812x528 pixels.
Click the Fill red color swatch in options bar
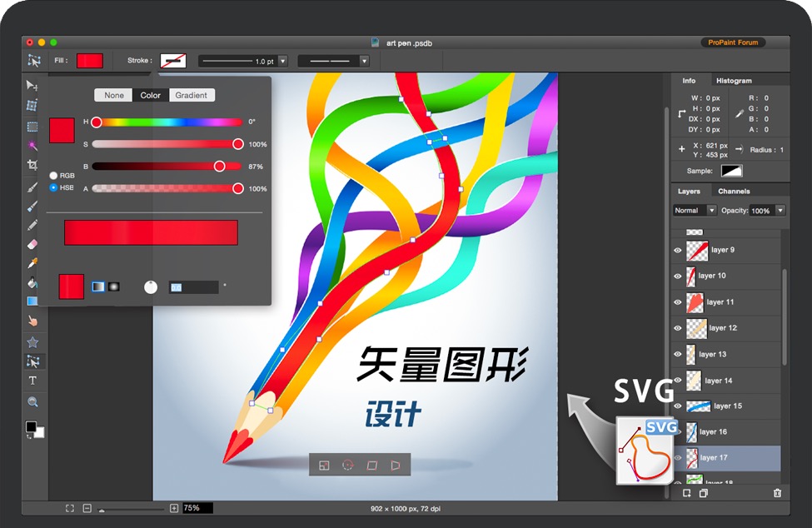pyautogui.click(x=90, y=61)
